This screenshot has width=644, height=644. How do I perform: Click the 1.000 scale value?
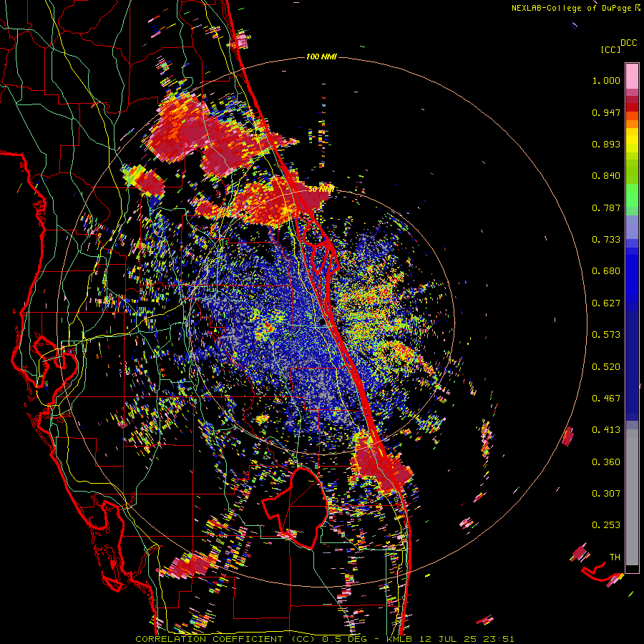(606, 80)
